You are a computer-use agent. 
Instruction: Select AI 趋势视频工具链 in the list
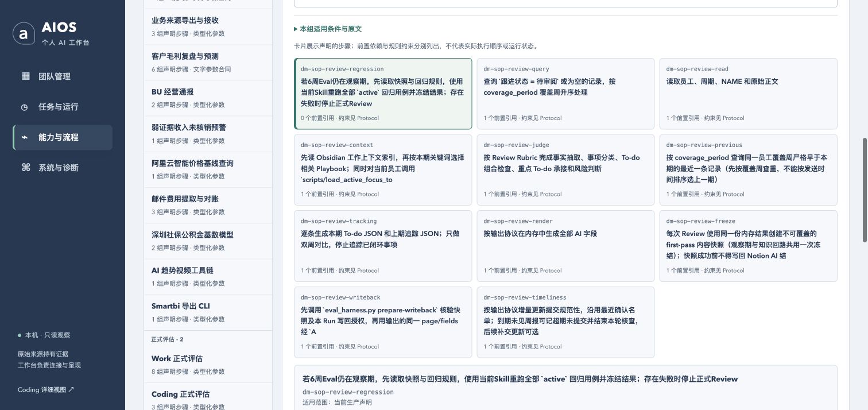point(208,277)
